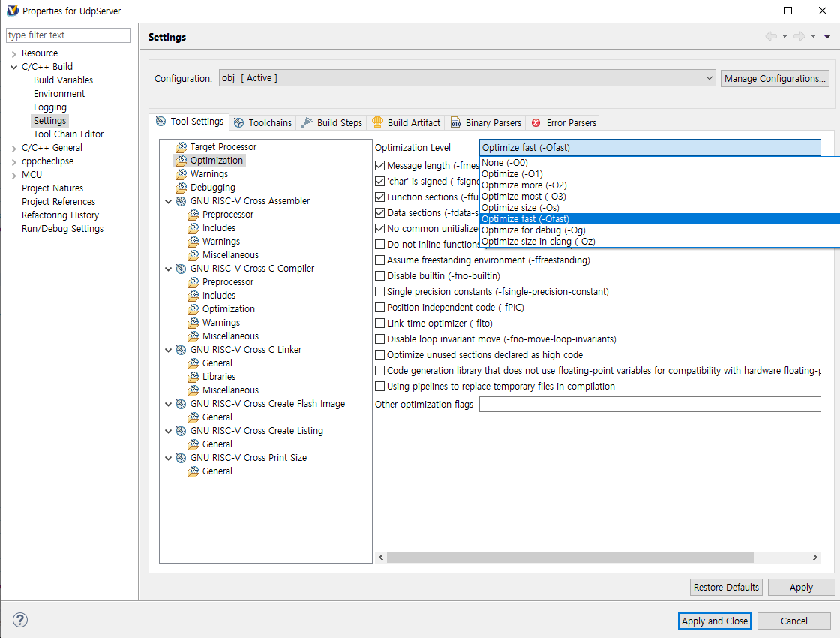
Task: Click the Assembler Preprocessor folder icon
Action: coord(193,215)
